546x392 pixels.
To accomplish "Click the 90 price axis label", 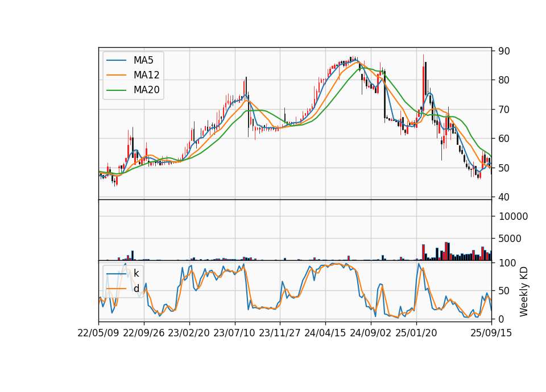I will click(x=504, y=51).
